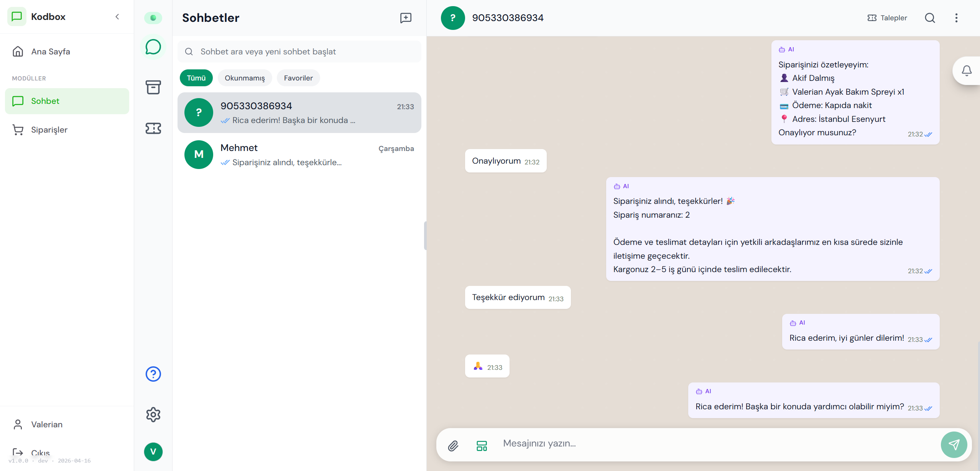Viewport: 980px width, 471px height.
Task: Click the Kodbox logo icon
Action: click(17, 16)
